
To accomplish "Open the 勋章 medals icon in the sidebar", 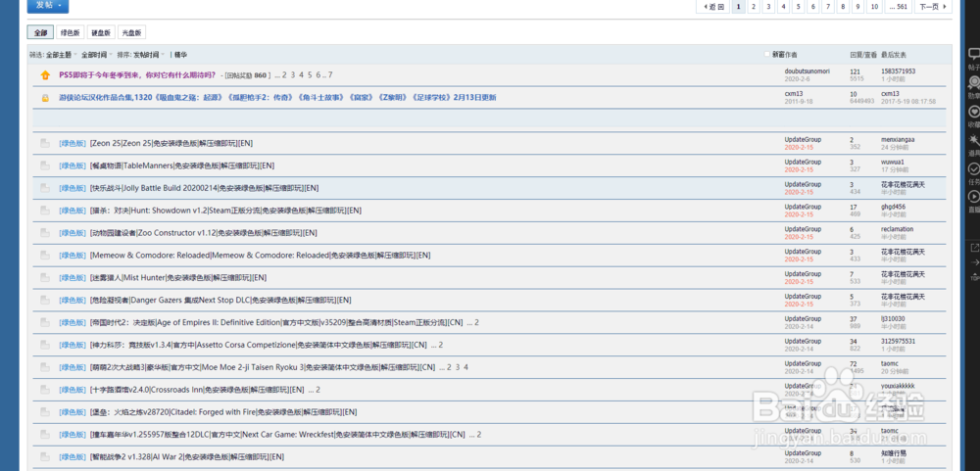I will click(974, 81).
